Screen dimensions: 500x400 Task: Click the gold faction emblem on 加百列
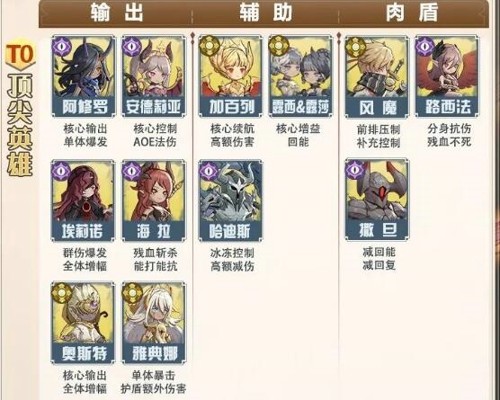[209, 46]
